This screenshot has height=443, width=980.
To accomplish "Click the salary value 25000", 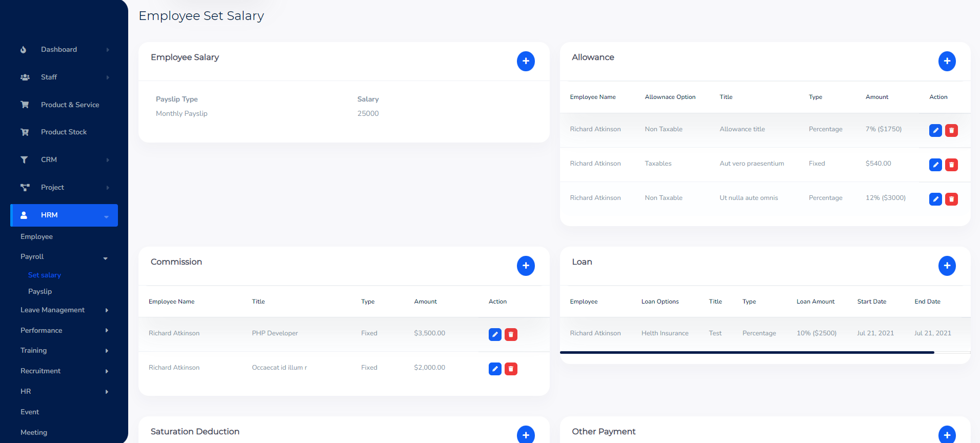I will (368, 113).
